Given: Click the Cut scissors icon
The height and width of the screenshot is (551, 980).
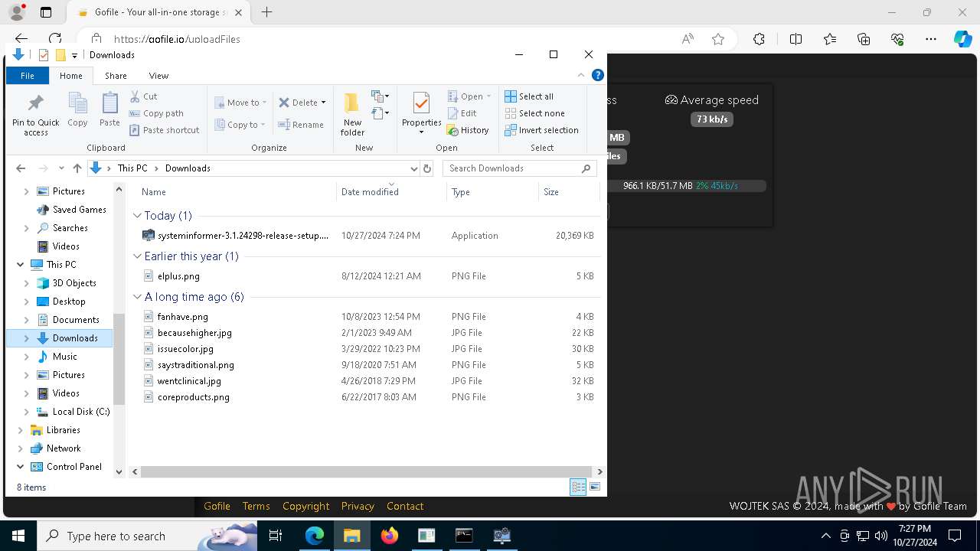Looking at the screenshot, I should (135, 96).
